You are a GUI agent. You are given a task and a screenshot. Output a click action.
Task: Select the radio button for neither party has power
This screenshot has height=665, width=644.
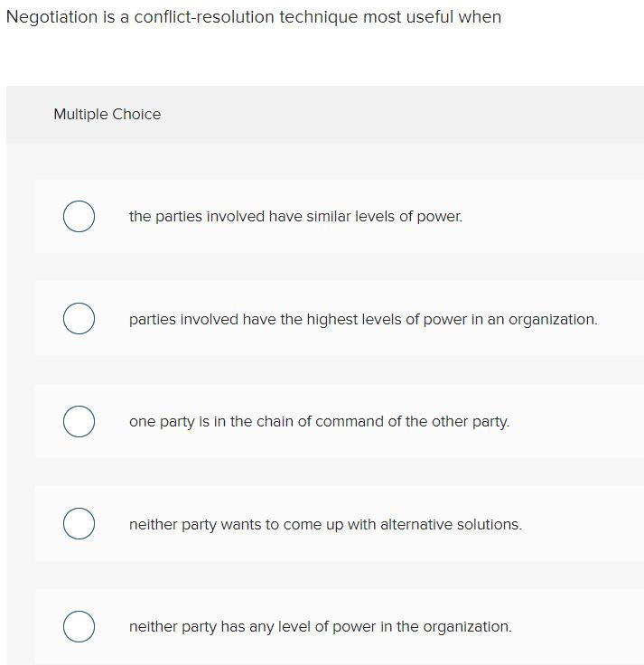click(79, 627)
